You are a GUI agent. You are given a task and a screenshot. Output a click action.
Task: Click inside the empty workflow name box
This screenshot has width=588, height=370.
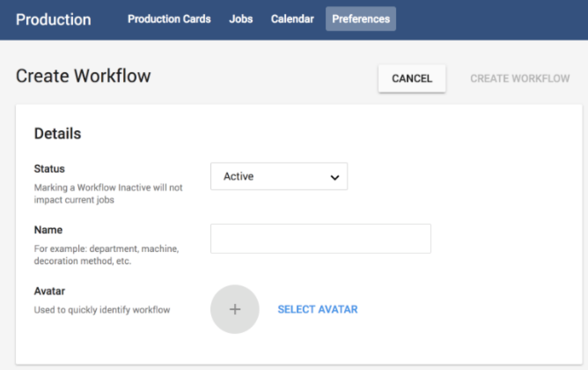click(x=320, y=238)
